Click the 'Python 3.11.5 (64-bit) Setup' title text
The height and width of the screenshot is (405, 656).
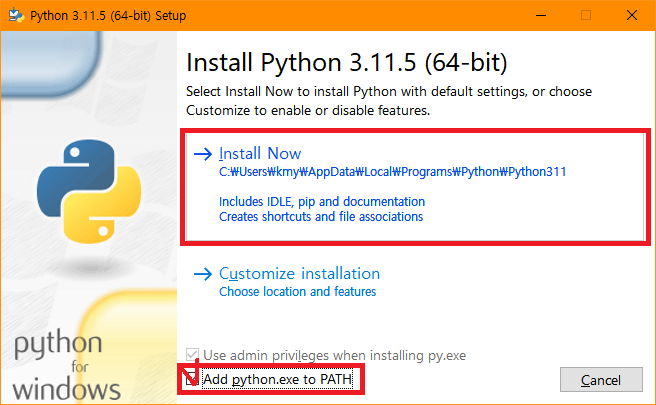pos(108,16)
